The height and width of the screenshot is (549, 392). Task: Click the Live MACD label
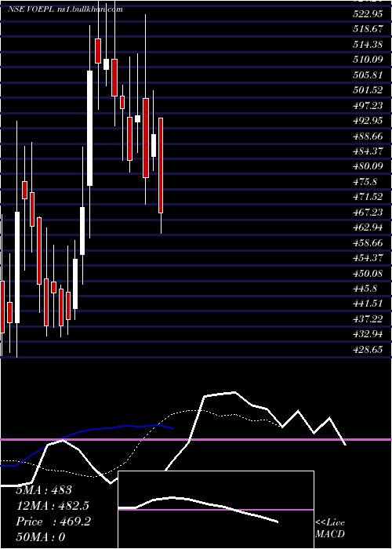(330, 529)
